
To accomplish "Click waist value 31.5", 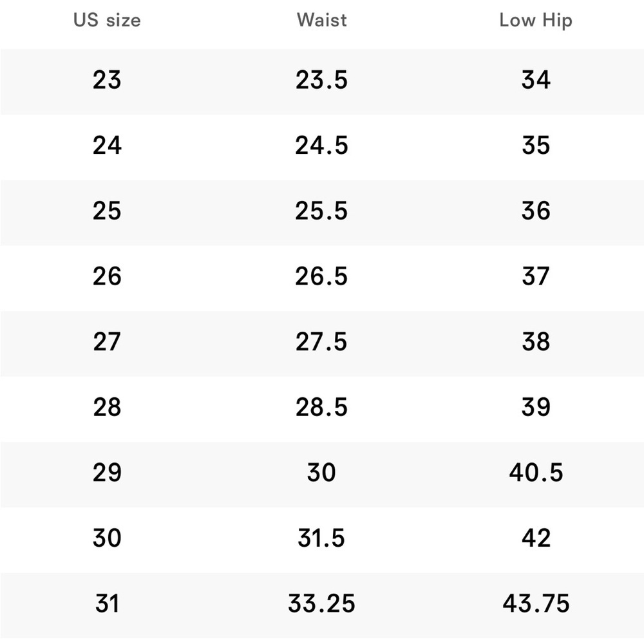I will (x=321, y=538).
